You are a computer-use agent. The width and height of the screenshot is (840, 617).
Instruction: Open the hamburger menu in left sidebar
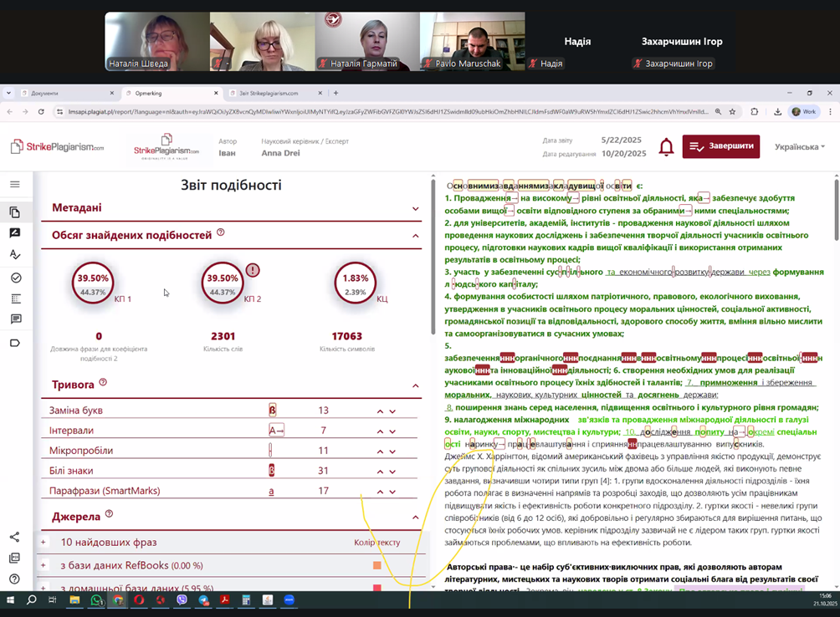coord(15,185)
